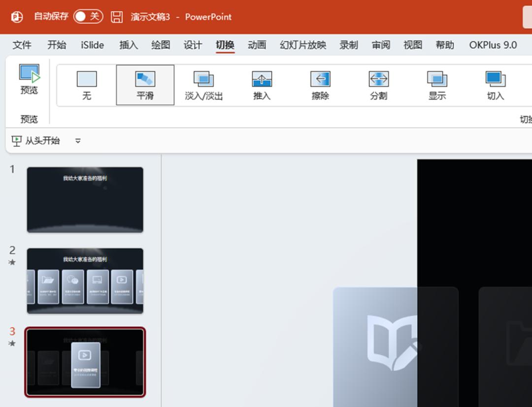Select the 分割 split transition

click(378, 85)
